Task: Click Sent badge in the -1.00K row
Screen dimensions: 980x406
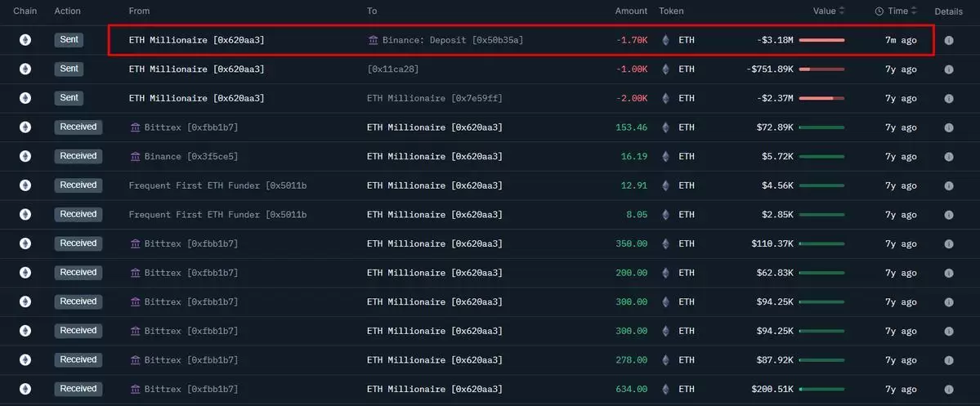Action: 69,69
